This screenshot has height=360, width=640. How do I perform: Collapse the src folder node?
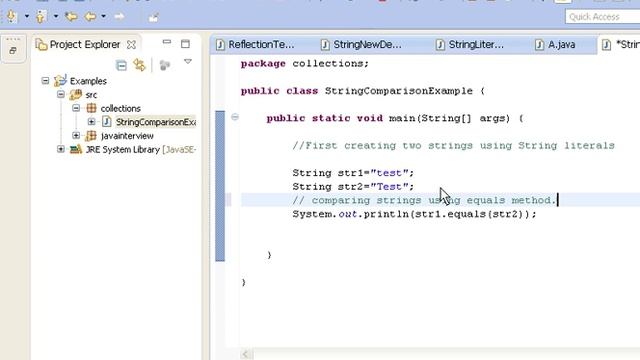61,95
